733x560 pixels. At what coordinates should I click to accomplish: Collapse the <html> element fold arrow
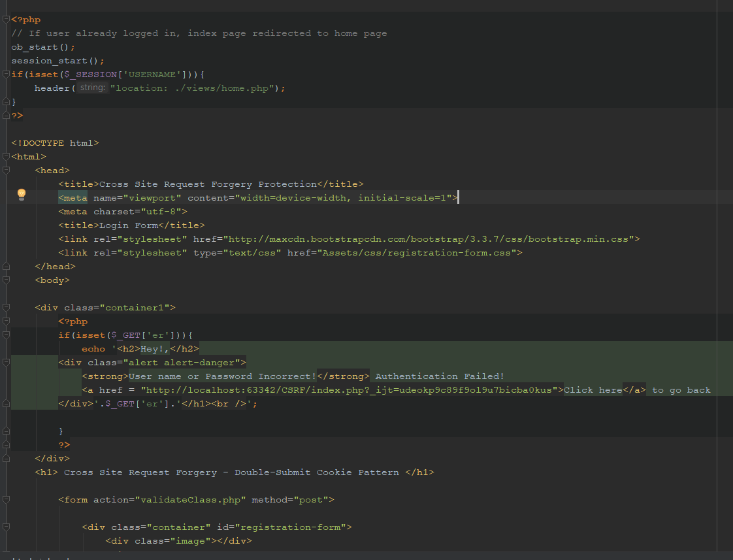click(5, 156)
